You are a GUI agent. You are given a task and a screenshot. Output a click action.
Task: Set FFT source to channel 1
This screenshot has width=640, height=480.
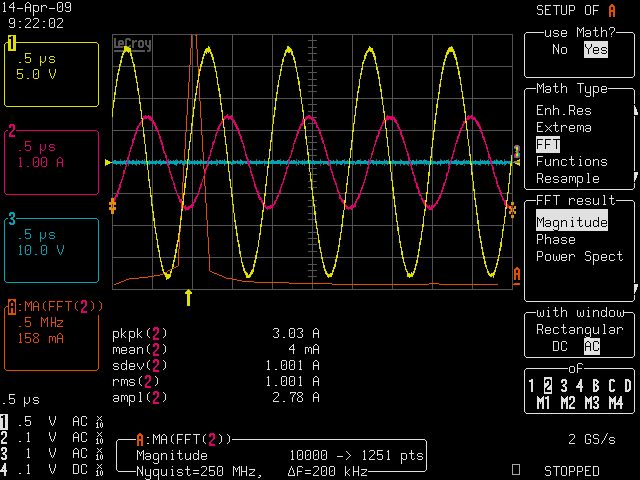coord(531,386)
